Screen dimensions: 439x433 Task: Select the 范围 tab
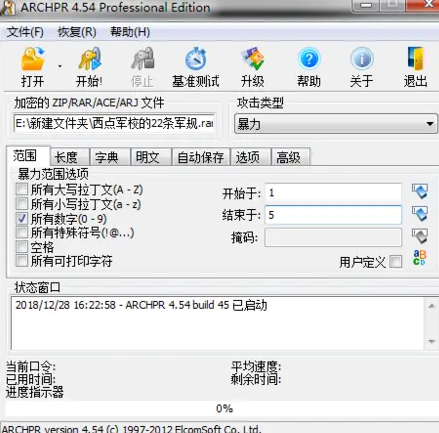click(x=28, y=155)
